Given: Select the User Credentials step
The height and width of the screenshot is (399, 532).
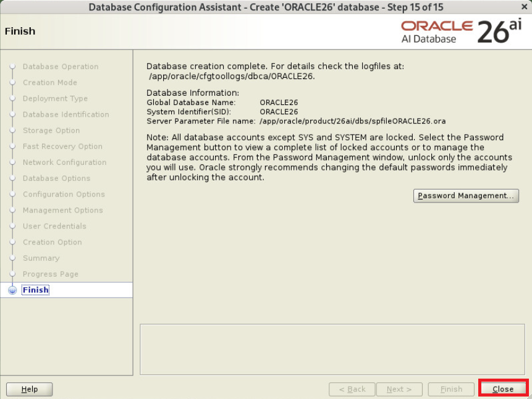Looking at the screenshot, I should click(54, 226).
